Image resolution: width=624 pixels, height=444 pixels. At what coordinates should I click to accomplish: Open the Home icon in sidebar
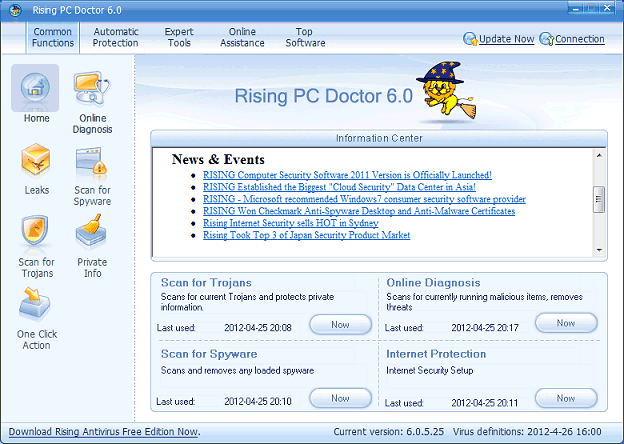click(x=36, y=90)
